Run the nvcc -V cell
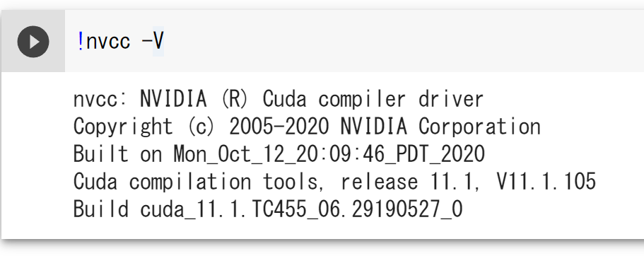 (33, 42)
